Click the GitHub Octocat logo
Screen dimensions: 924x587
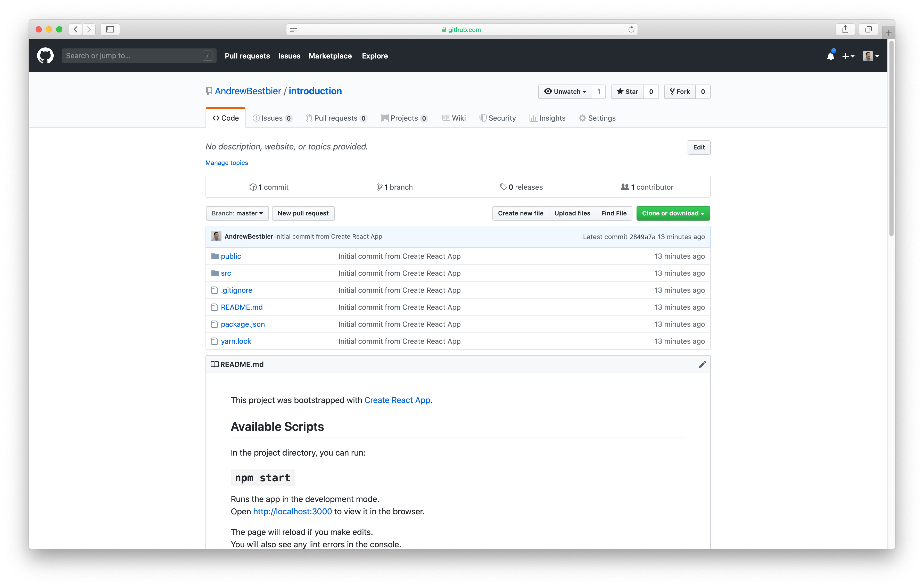(x=45, y=56)
